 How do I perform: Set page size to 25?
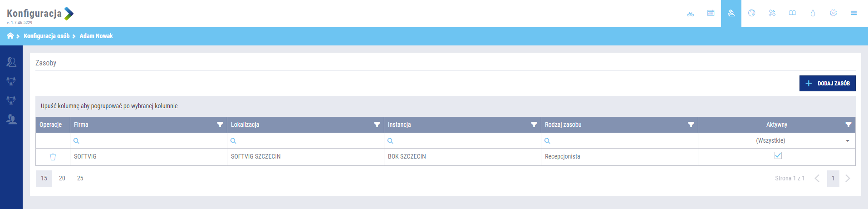[80, 178]
